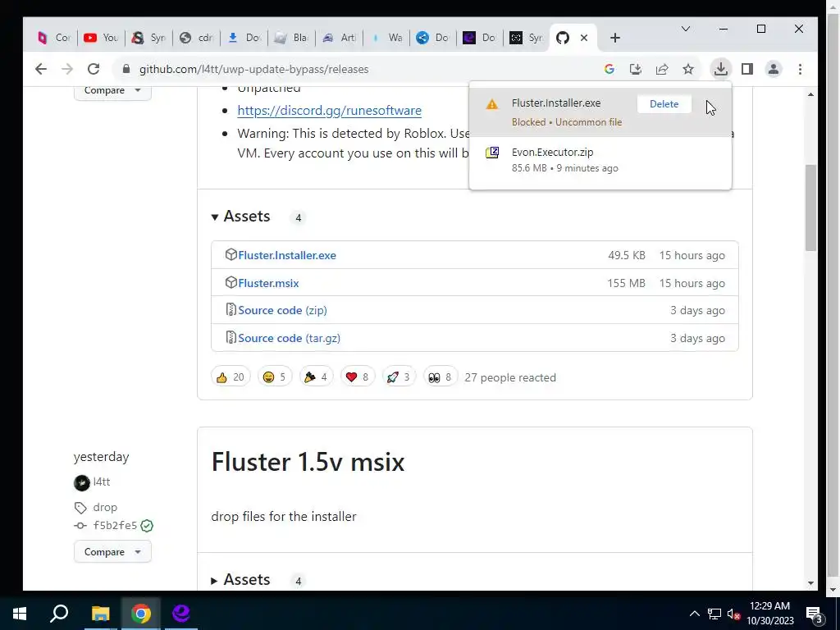Click the forward navigation arrow
This screenshot has height=630, width=840.
click(67, 69)
